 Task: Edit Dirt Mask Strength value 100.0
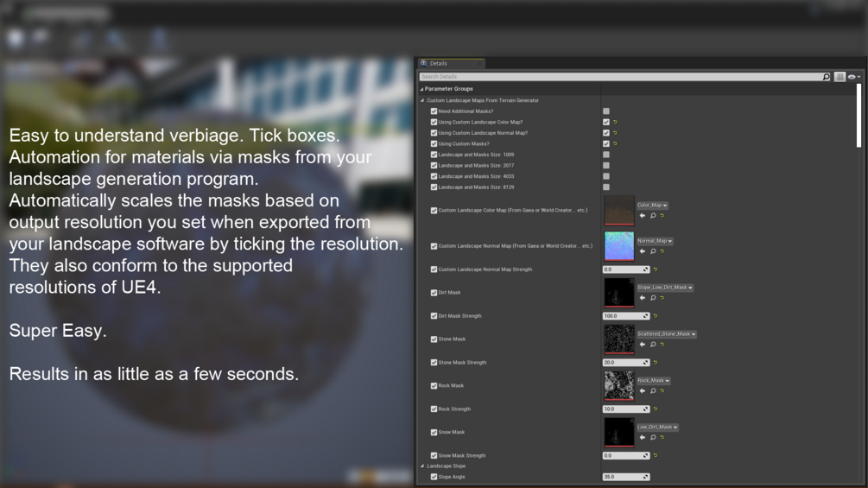[x=625, y=316]
